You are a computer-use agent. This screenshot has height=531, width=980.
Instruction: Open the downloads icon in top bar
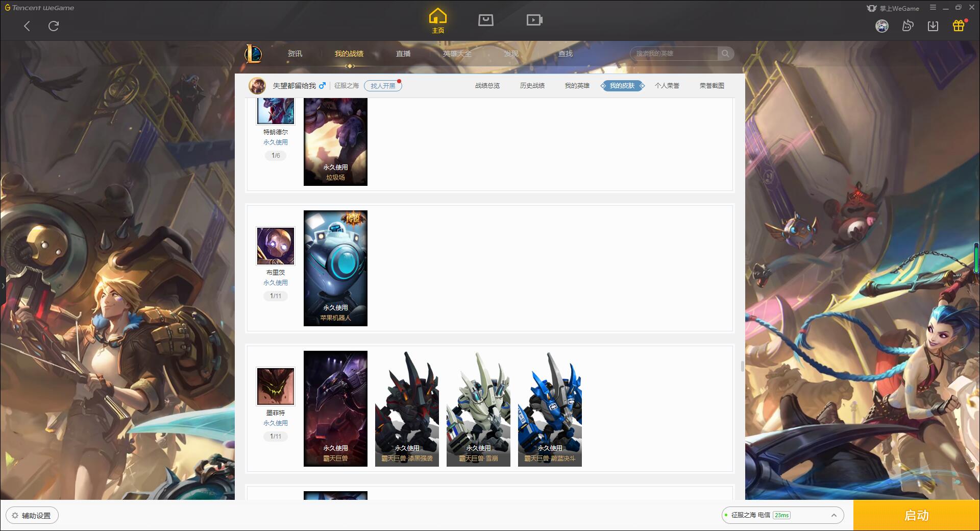933,26
